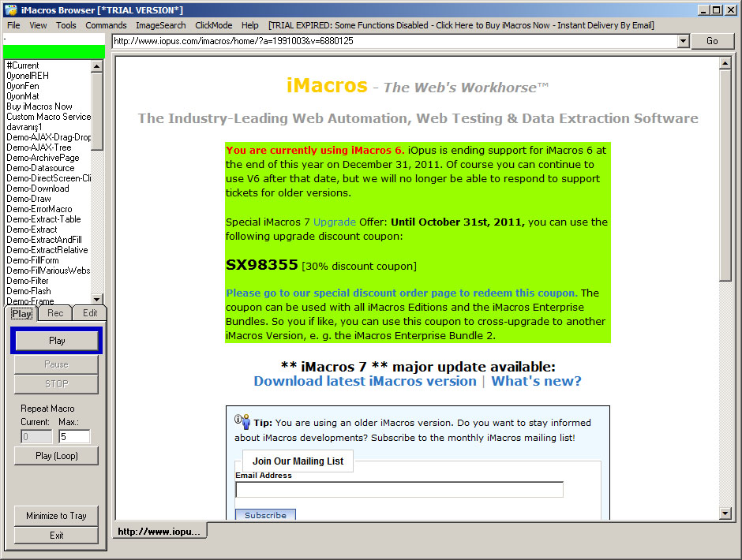Click the Max repeat count field
The image size is (742, 560).
point(74,436)
